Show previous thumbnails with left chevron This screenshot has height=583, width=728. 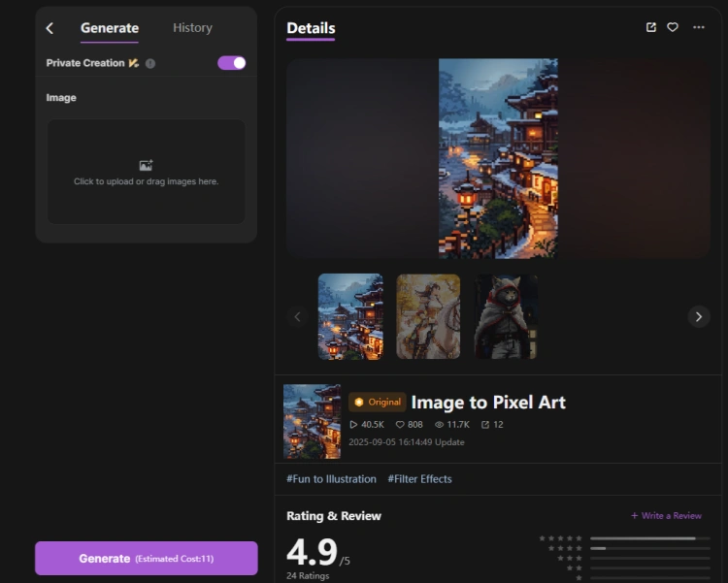297,316
